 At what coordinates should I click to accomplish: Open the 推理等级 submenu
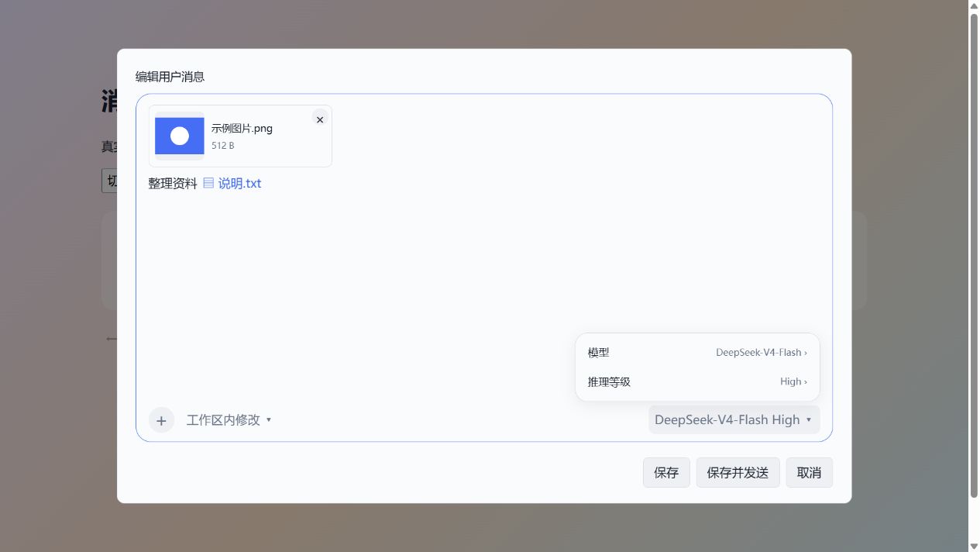697,381
